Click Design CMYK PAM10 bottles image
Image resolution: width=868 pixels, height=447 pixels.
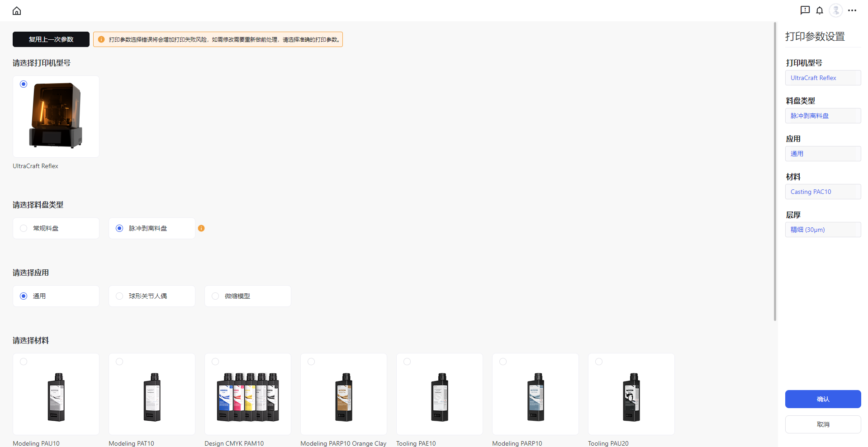[x=248, y=397]
